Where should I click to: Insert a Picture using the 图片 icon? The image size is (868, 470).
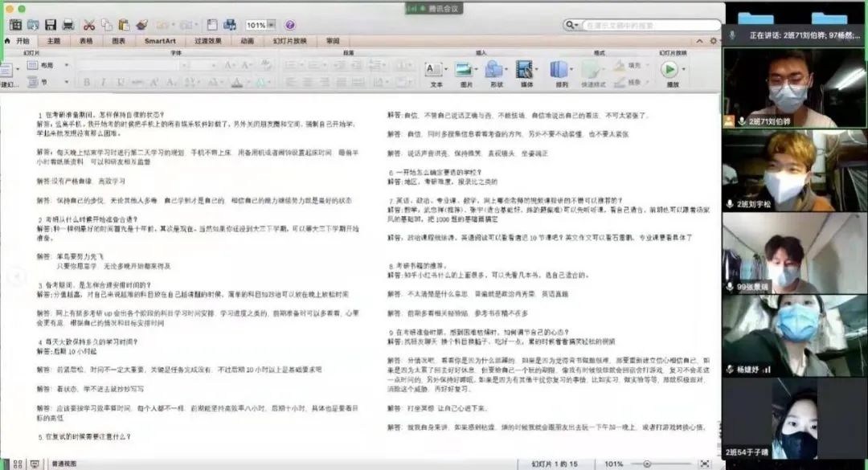pyautogui.click(x=466, y=72)
